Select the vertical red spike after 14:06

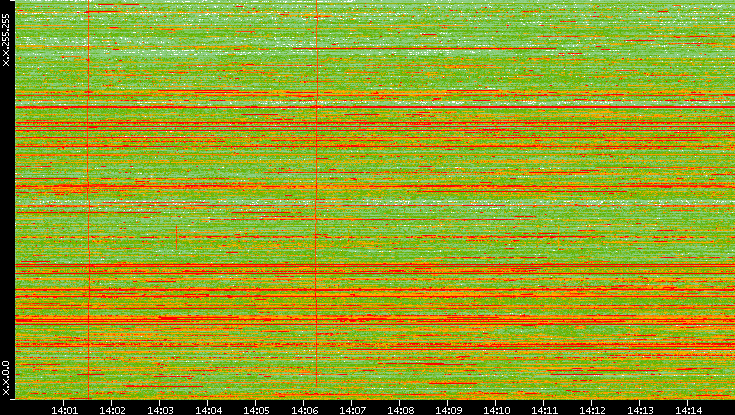tap(316, 193)
